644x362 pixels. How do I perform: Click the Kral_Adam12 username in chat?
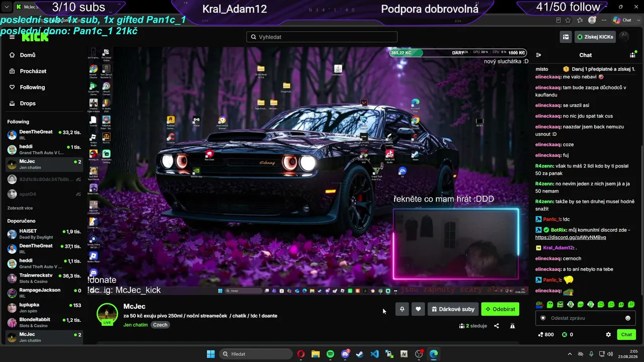(558, 248)
